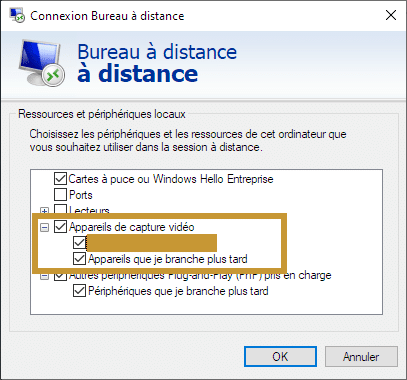Enable the Ports checkbox
407x380 pixels.
(x=60, y=195)
